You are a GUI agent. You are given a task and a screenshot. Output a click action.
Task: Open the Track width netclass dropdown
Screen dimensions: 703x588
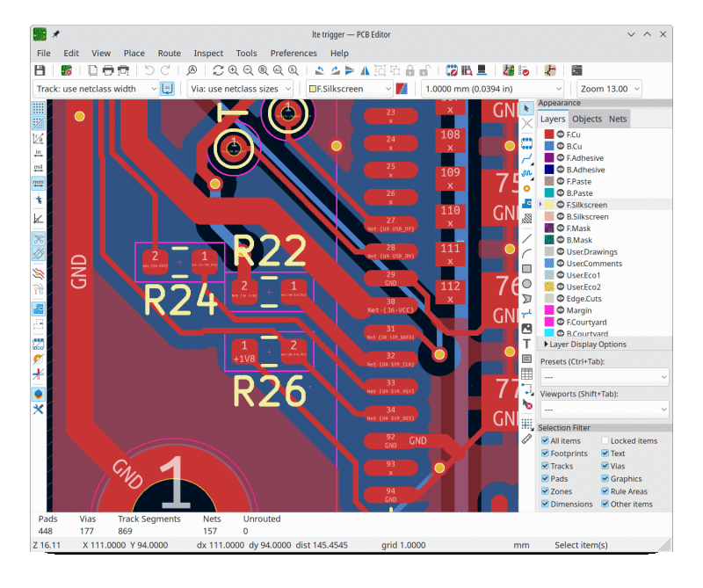click(x=97, y=88)
